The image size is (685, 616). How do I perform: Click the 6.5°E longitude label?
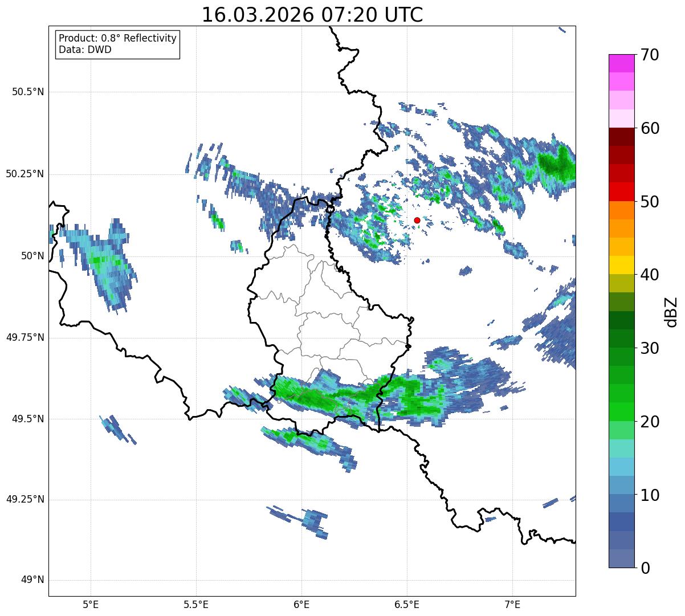pyautogui.click(x=407, y=605)
